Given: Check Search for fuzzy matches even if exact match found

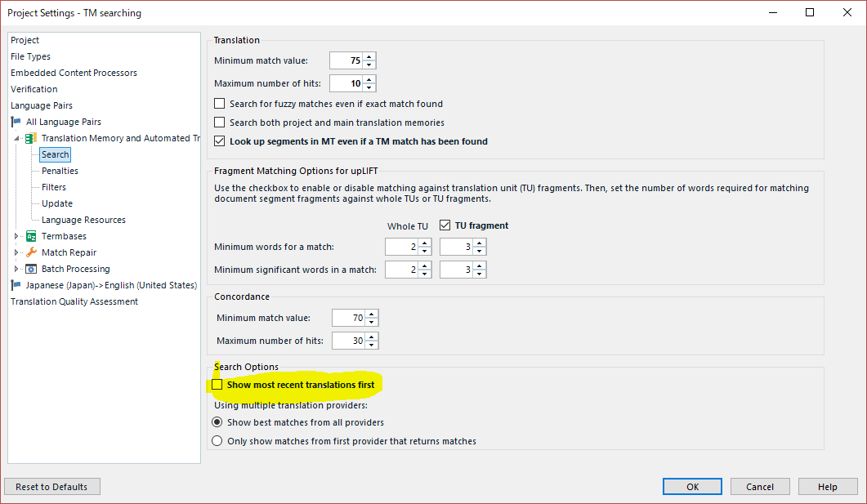Looking at the screenshot, I should 220,104.
